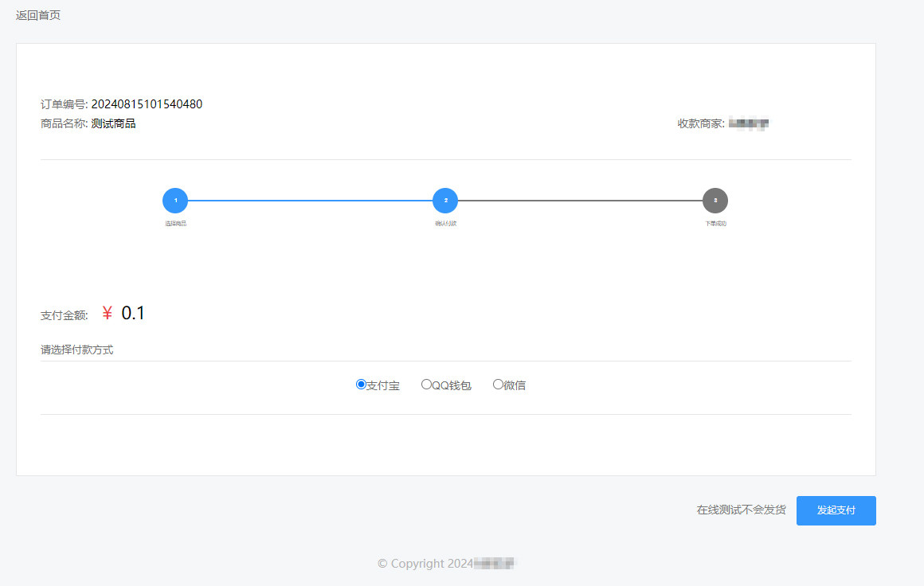Screen dimensions: 924x586
Task: Click the 请选择付款方式 heading
Action: tap(76, 350)
